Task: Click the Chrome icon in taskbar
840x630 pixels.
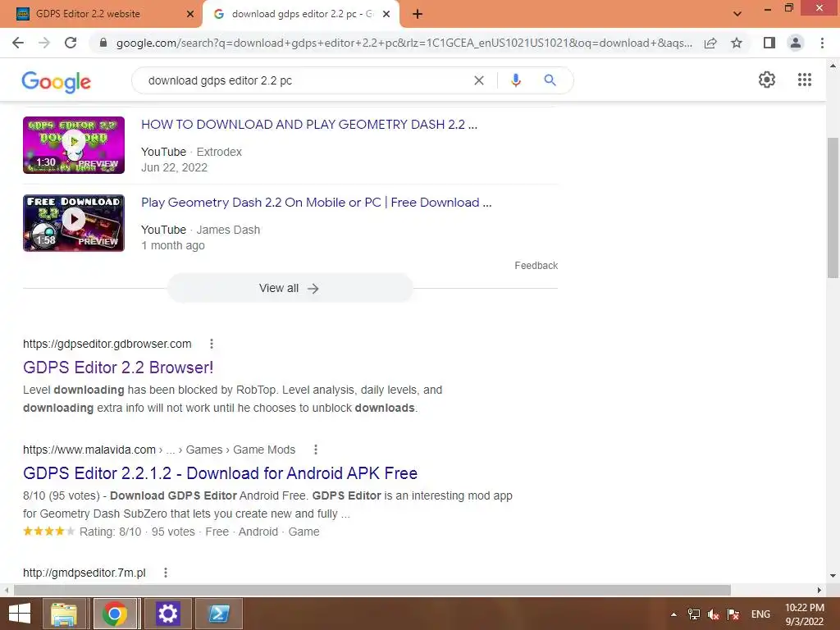Action: tap(116, 614)
